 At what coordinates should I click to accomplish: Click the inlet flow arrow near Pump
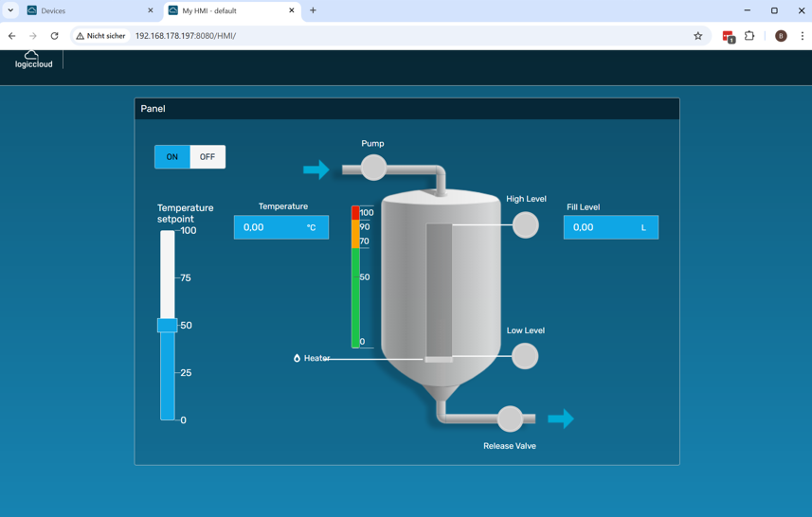coord(316,169)
